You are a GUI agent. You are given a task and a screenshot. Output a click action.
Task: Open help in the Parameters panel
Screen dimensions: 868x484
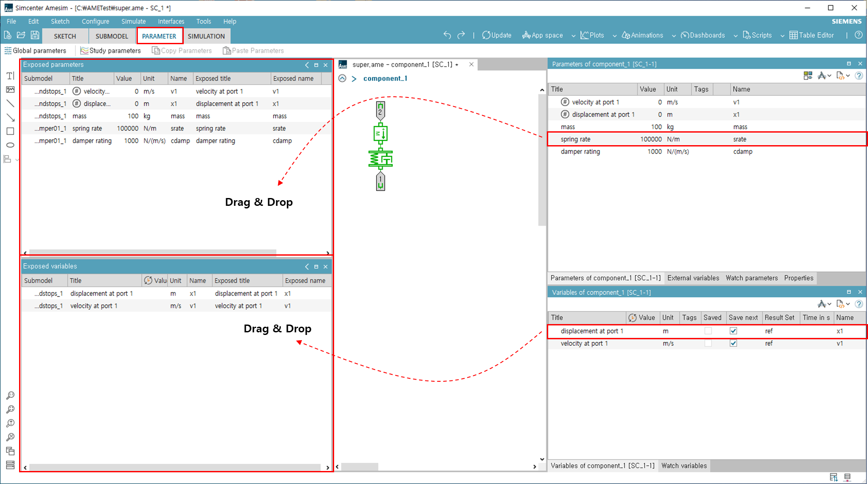point(858,76)
